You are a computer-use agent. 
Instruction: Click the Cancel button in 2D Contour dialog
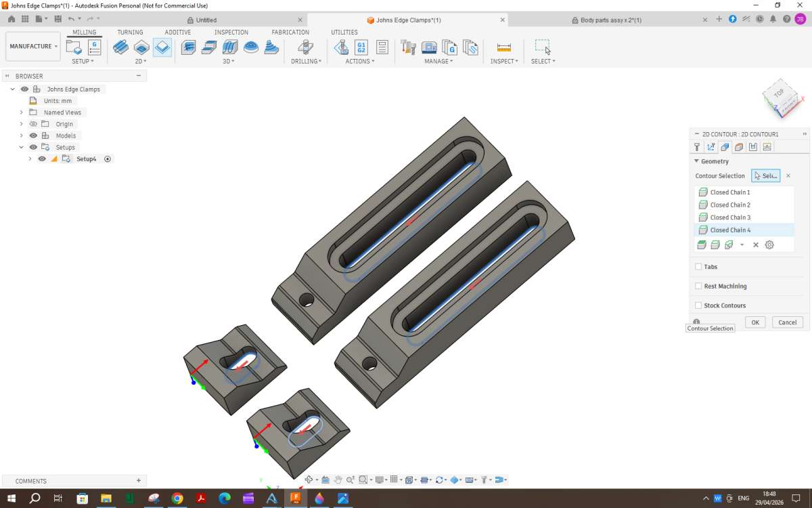pos(787,322)
